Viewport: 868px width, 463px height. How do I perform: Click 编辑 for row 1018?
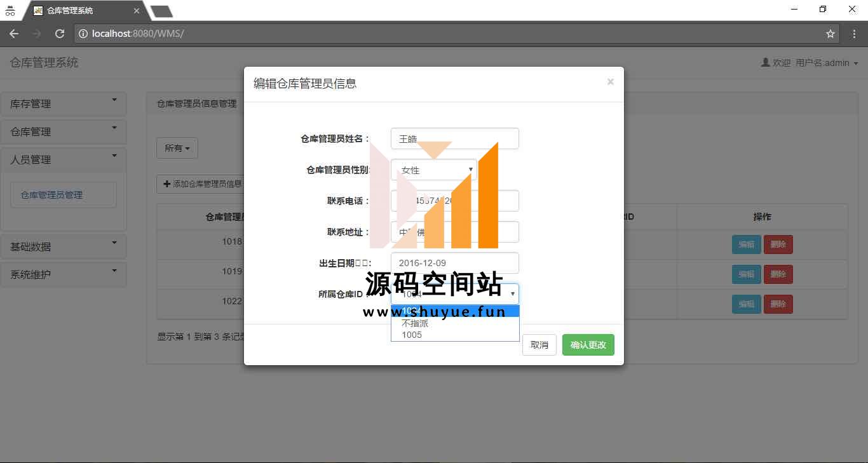(x=746, y=245)
